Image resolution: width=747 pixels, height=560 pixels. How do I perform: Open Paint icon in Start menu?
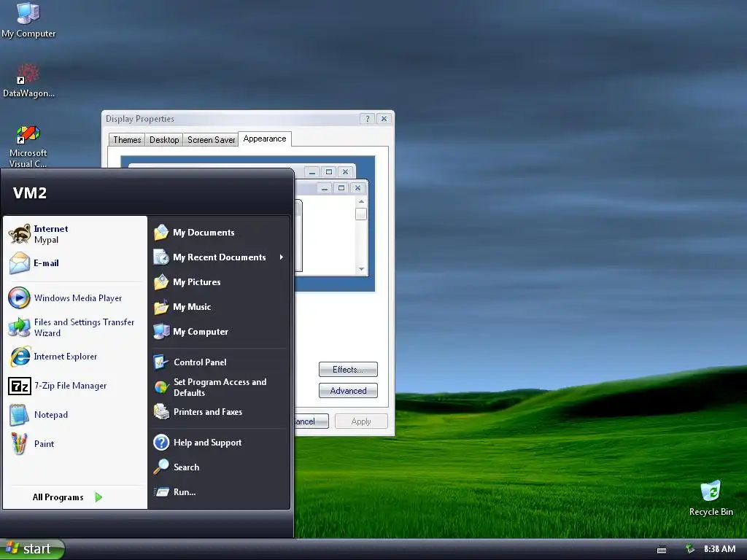click(x=20, y=444)
